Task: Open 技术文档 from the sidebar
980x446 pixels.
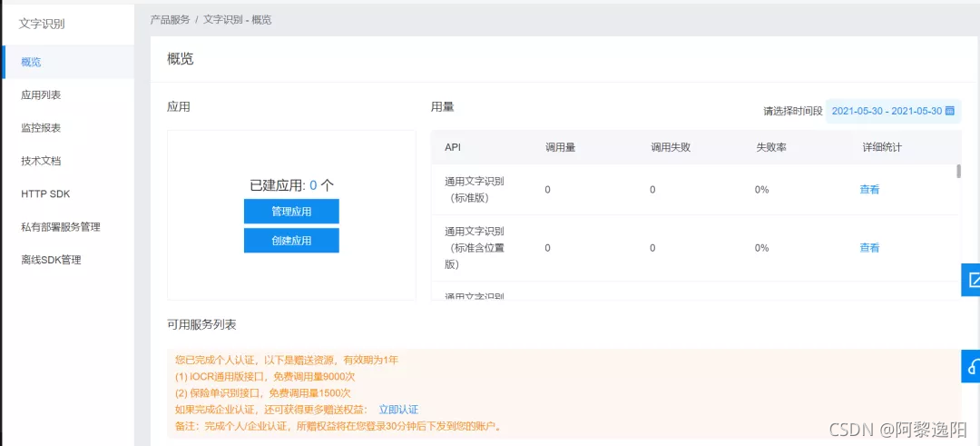Action: (67, 162)
